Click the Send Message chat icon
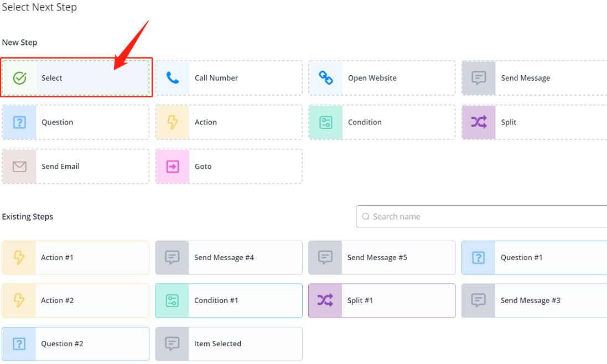 pos(479,78)
